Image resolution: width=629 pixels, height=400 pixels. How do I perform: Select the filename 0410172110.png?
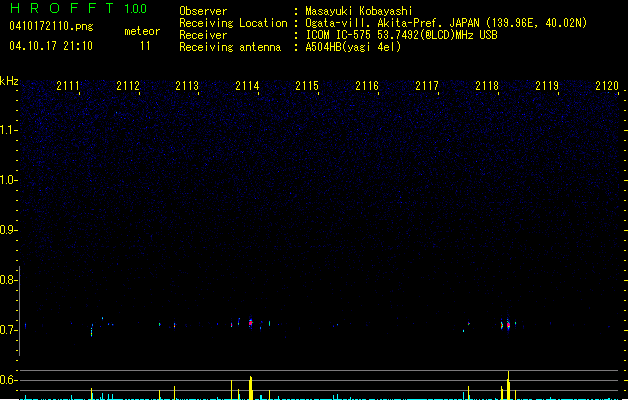click(51, 26)
